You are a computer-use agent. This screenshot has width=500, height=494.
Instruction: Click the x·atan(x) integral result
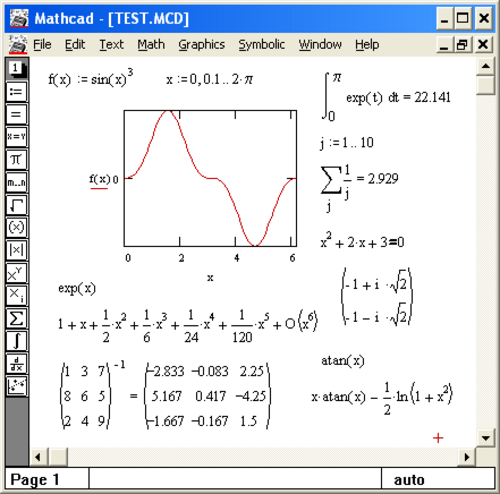382,398
